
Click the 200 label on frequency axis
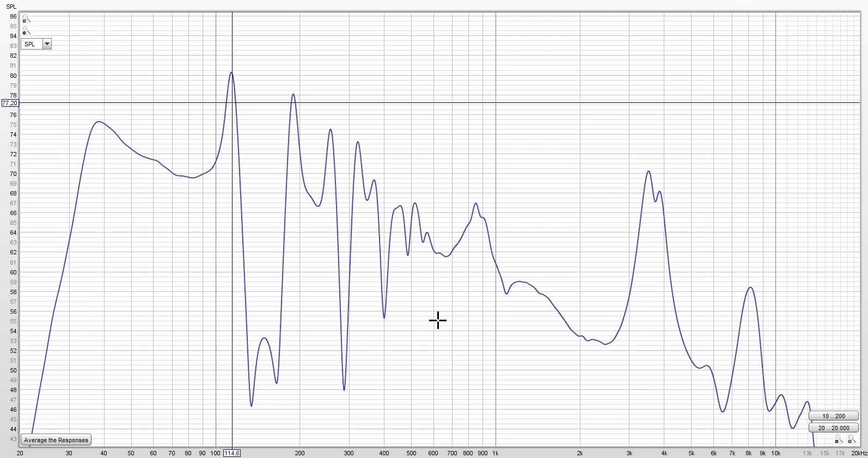coord(299,453)
